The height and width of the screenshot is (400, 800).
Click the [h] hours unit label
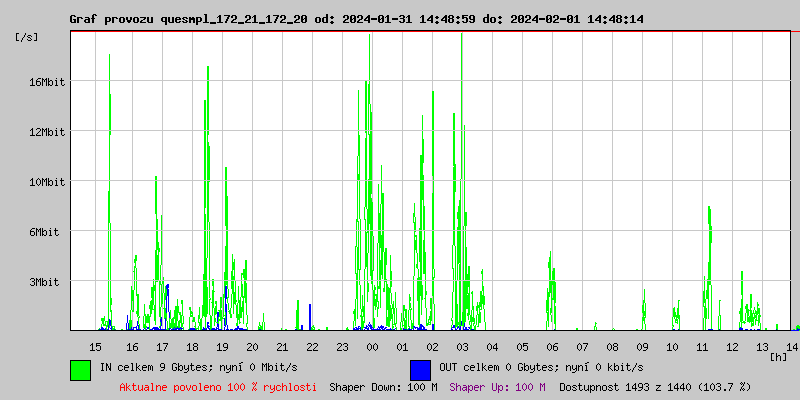click(779, 356)
